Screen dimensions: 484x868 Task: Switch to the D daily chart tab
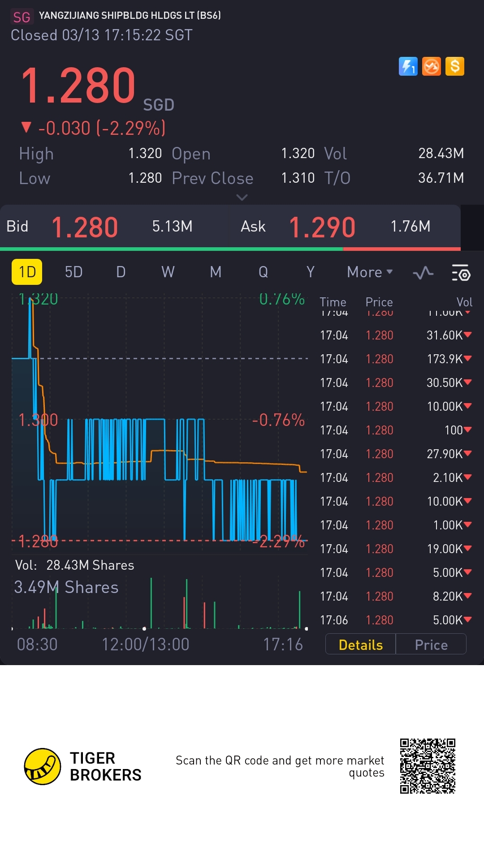121,272
